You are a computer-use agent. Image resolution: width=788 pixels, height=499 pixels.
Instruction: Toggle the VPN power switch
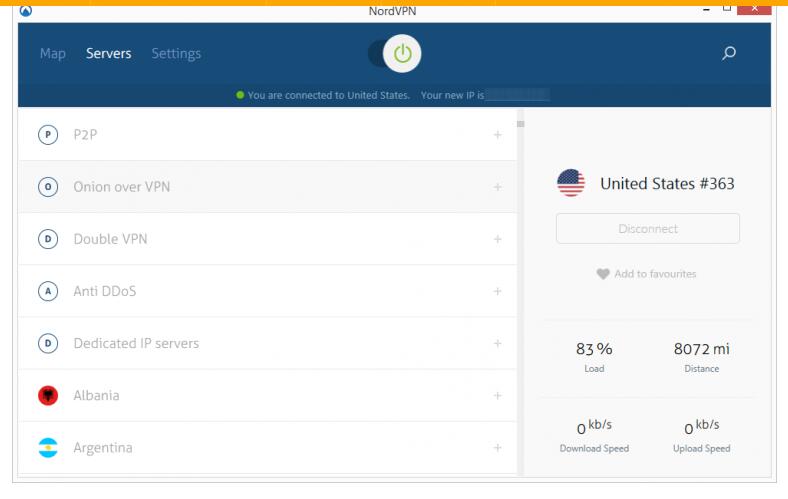click(395, 53)
